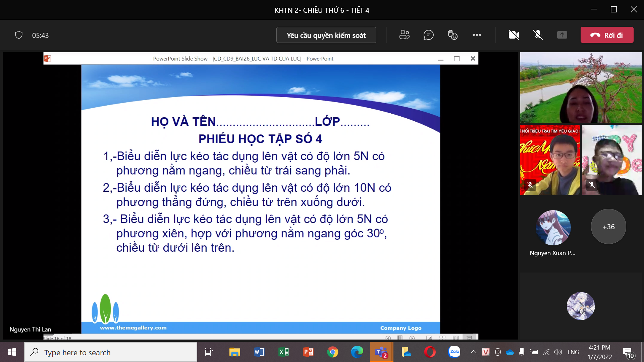The width and height of the screenshot is (644, 362).
Task: Click the Nguyen Thi Lan presenter name
Action: (30, 329)
